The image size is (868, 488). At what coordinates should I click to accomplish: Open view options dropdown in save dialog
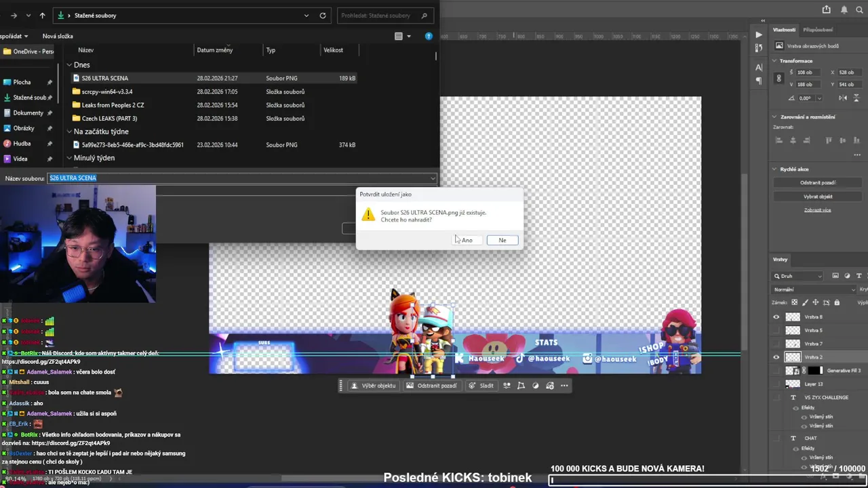[409, 36]
